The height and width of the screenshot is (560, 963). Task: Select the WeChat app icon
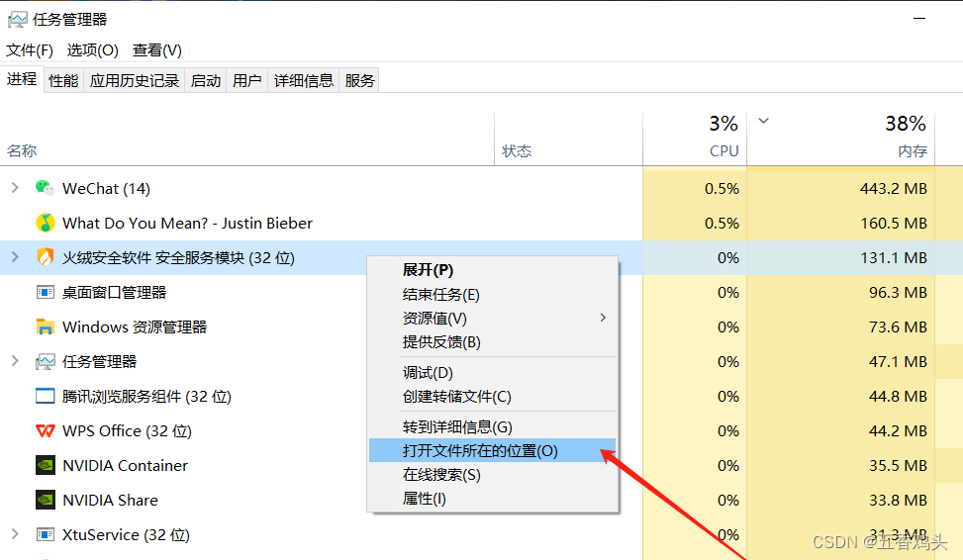coord(45,188)
